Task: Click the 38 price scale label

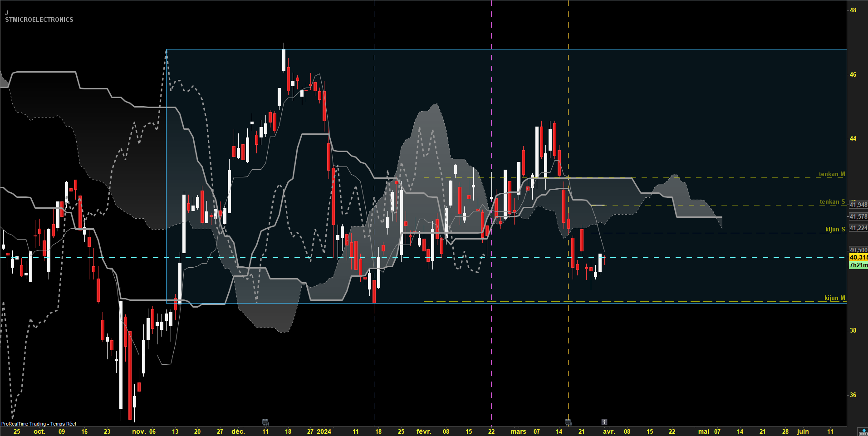Action: point(853,330)
